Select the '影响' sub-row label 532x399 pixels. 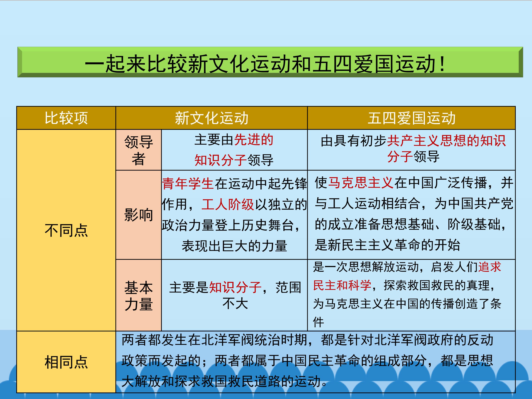[139, 215]
